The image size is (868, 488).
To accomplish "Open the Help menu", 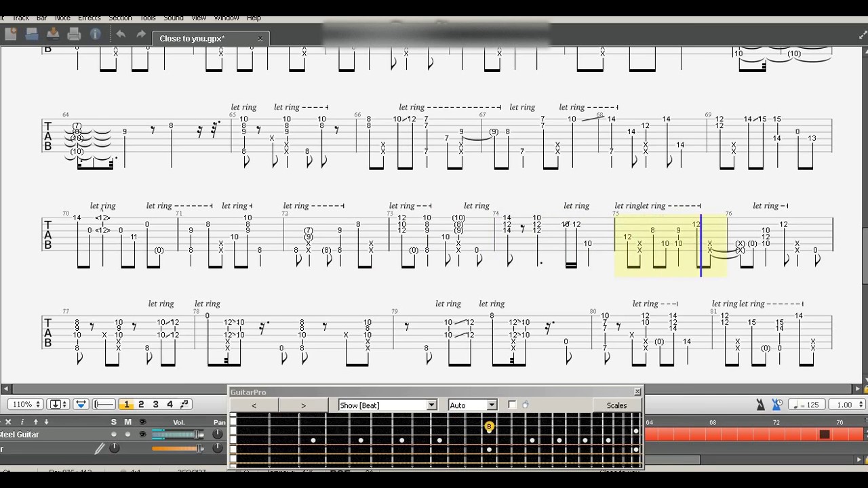I will pyautogui.click(x=254, y=18).
